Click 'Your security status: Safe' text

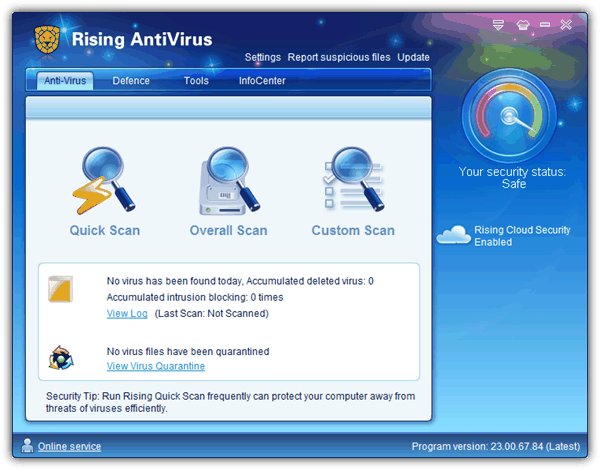coord(512,178)
